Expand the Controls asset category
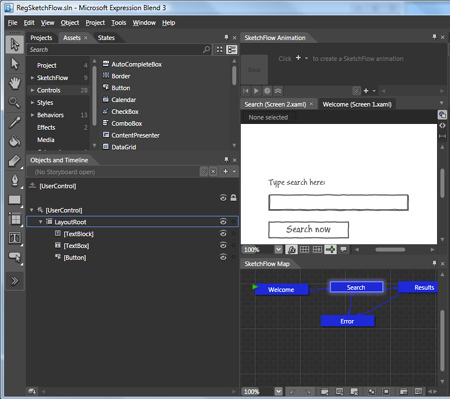The width and height of the screenshot is (450, 399). point(32,90)
